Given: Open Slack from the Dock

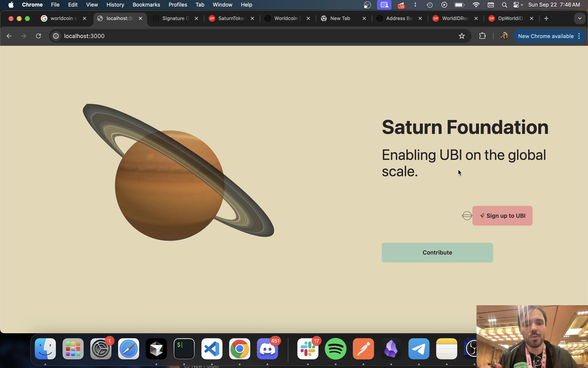Looking at the screenshot, I should tap(308, 349).
